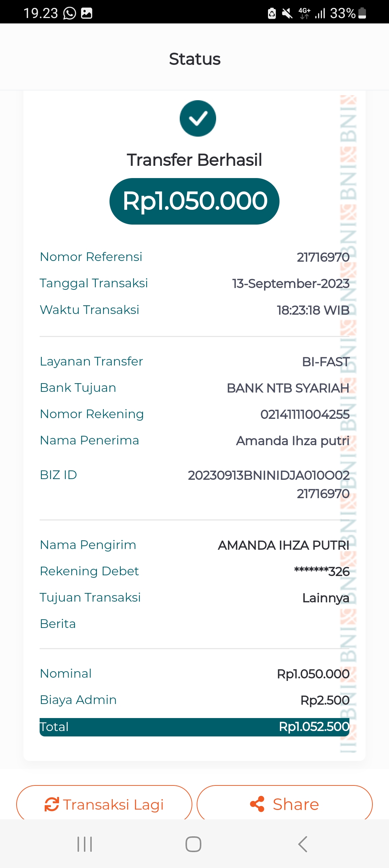Tap the gallery notification icon in status bar

(x=86, y=13)
